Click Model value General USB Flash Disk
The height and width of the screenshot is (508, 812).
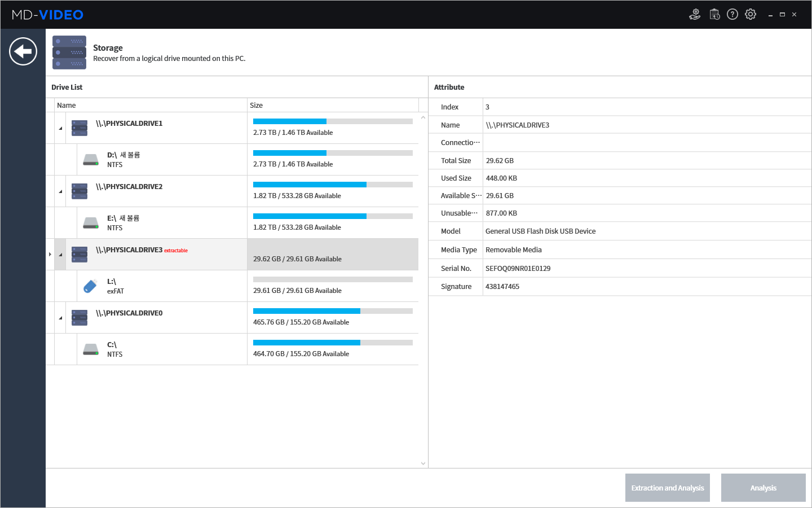(x=540, y=231)
